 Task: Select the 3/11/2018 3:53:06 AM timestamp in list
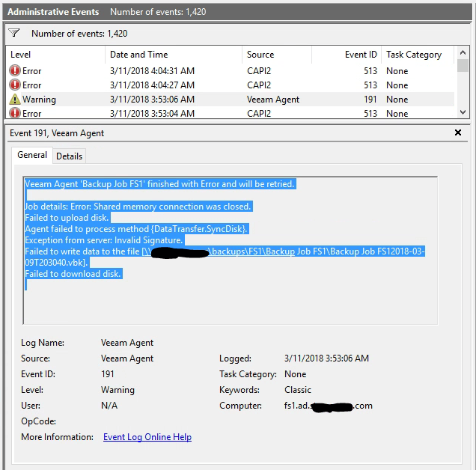point(152,100)
